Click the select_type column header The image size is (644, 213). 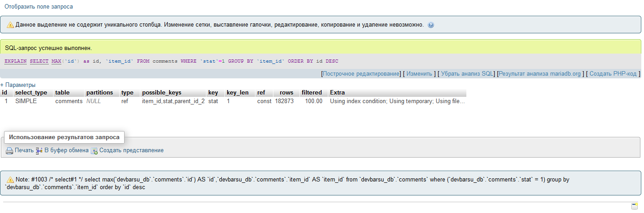[x=31, y=92]
